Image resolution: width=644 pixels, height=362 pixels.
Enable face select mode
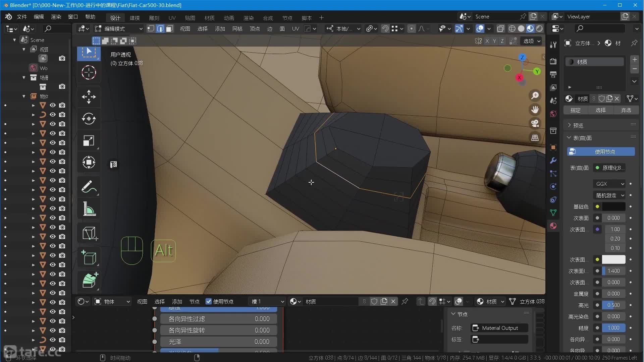pyautogui.click(x=170, y=29)
